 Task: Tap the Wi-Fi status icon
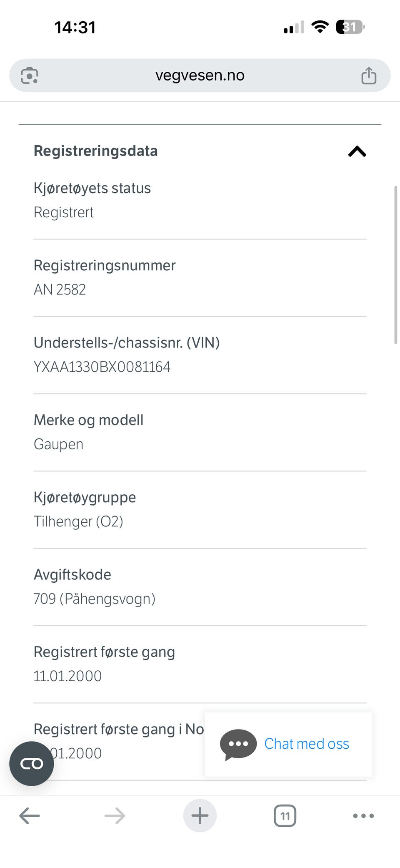point(320,27)
